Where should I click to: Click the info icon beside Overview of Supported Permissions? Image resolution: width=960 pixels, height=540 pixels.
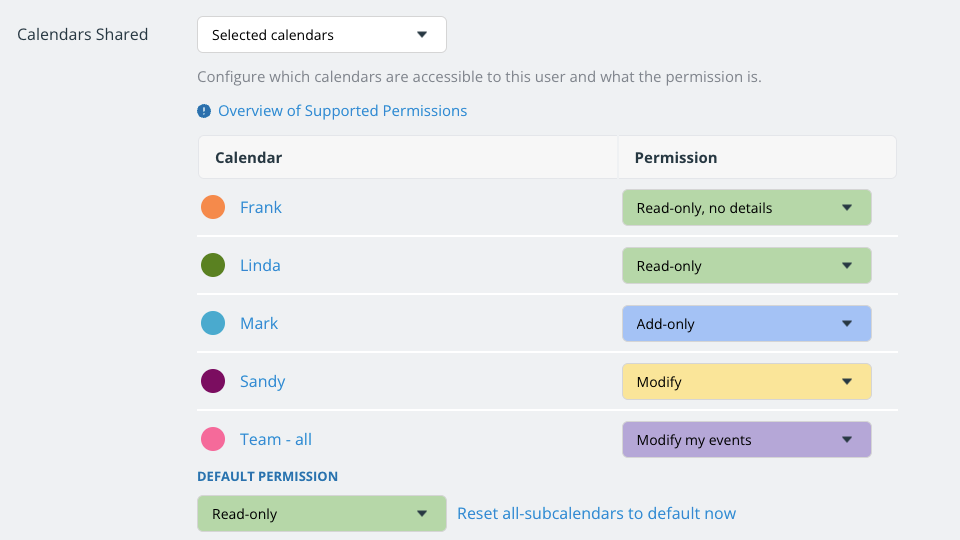pyautogui.click(x=204, y=111)
